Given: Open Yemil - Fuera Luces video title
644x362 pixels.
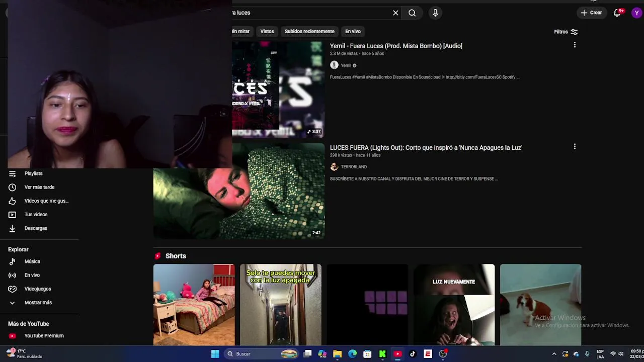Looking at the screenshot, I should pos(396,46).
